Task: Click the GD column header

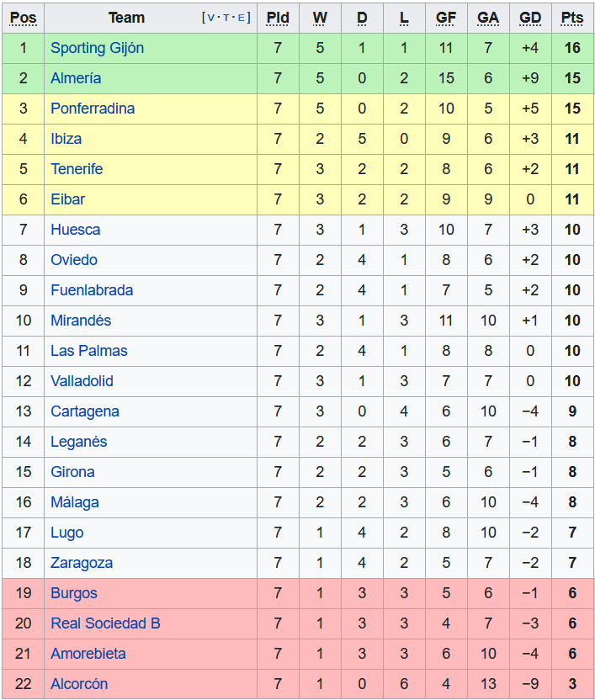Action: [x=530, y=18]
